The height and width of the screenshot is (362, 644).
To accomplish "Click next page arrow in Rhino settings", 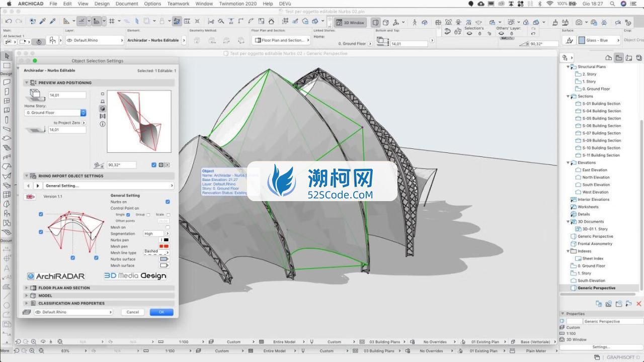I will click(x=37, y=186).
